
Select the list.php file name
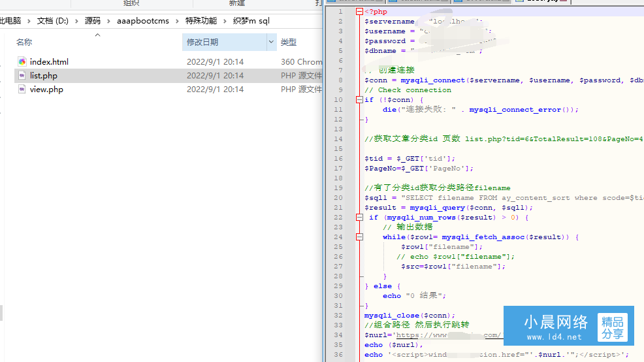tap(44, 76)
